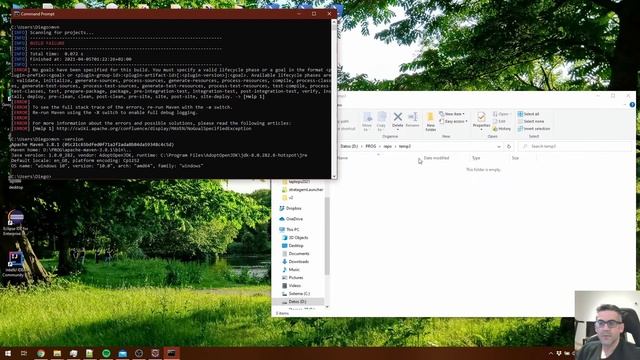Click repo in the address breadcrumb
Viewport: 640px width, 360px height.
(x=387, y=146)
